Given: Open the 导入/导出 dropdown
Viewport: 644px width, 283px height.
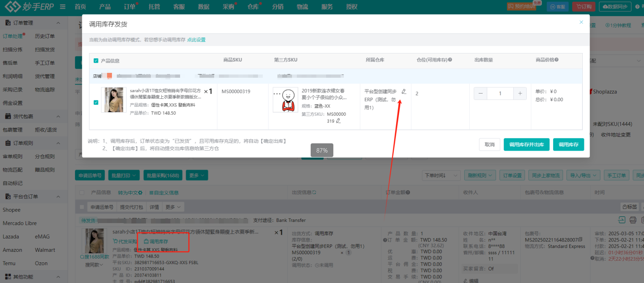Looking at the screenshot, I should tap(583, 175).
